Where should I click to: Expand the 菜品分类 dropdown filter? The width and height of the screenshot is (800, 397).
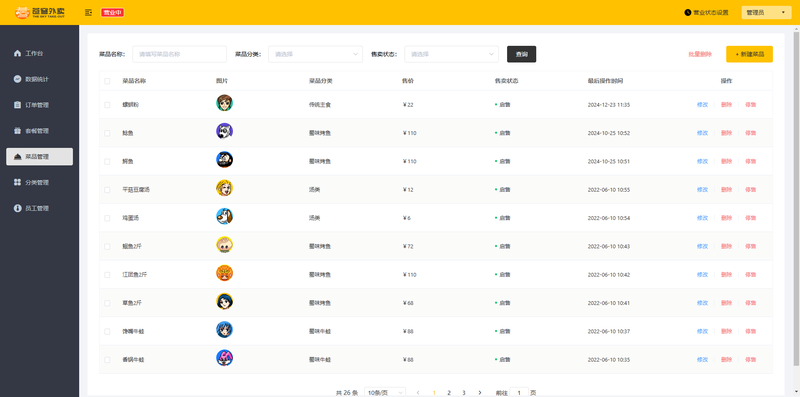click(x=315, y=54)
